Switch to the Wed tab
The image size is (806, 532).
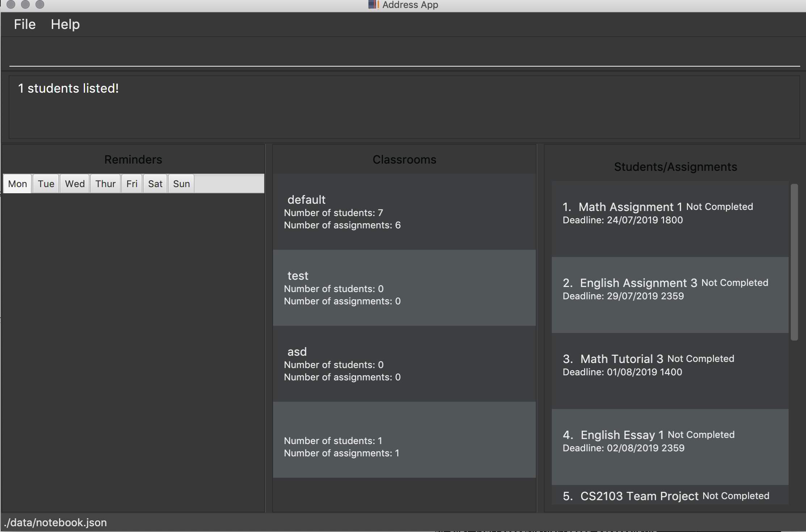pos(75,184)
